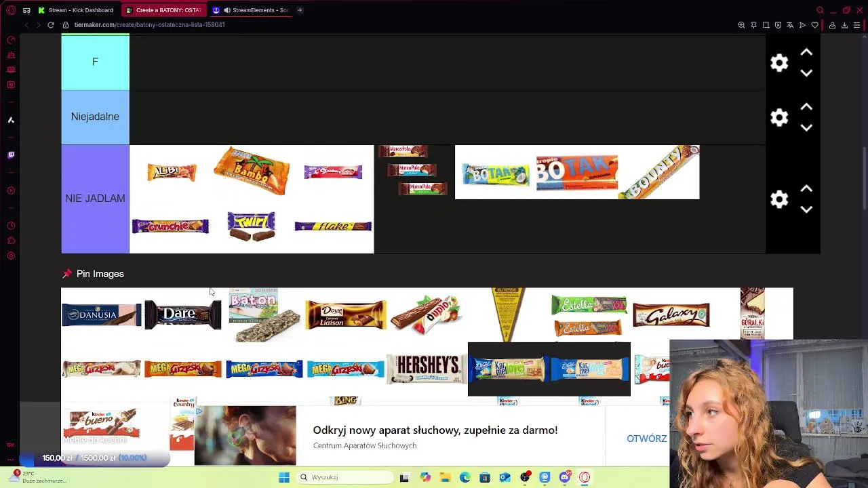Move the F tier row up
The width and height of the screenshot is (868, 488).
806,52
